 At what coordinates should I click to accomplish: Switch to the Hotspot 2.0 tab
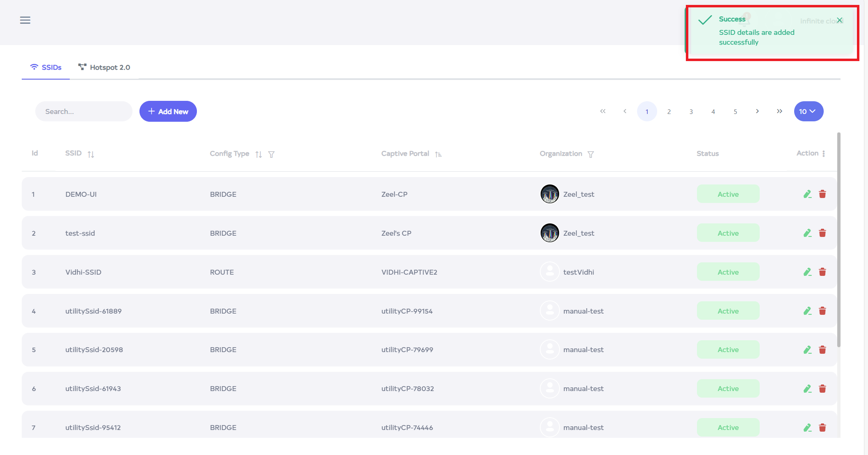coord(104,67)
